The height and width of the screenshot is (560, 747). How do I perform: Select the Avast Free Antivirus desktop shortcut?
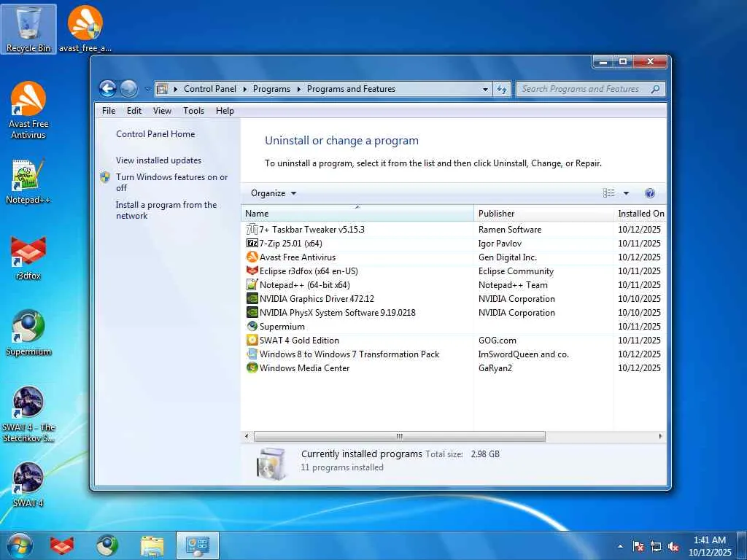pos(28,110)
